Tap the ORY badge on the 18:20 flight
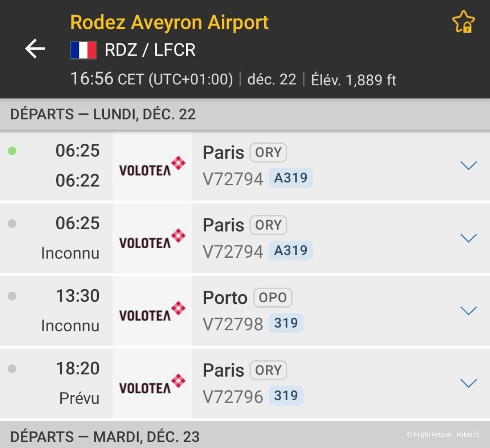The image size is (490, 448). 268,370
